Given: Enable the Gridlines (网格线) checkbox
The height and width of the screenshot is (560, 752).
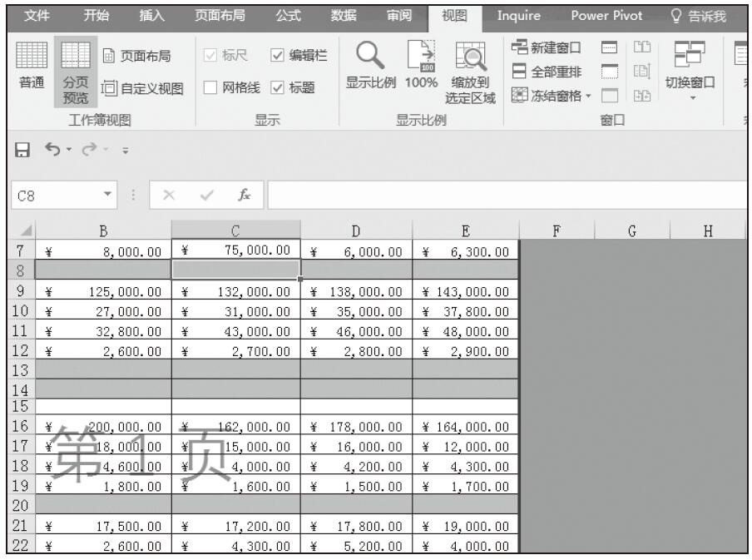Looking at the screenshot, I should point(210,87).
